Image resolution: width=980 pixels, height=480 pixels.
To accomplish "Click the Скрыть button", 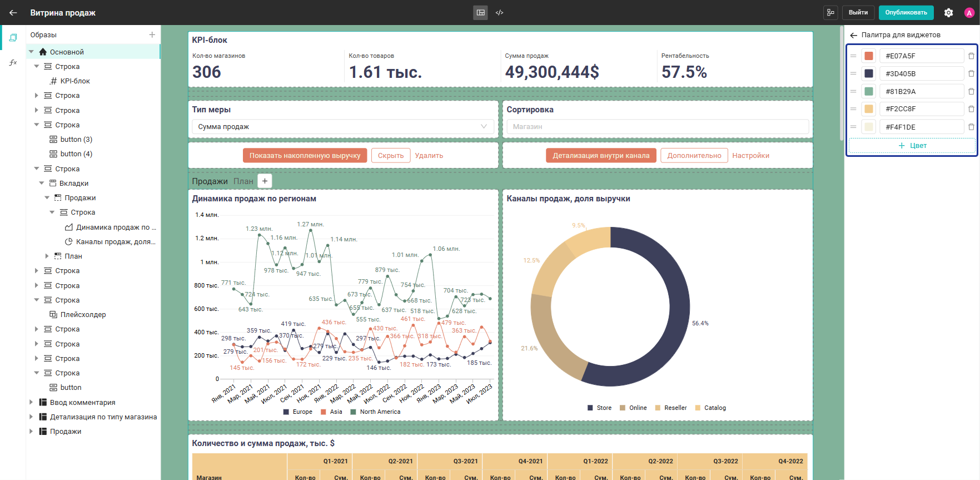I will point(391,156).
